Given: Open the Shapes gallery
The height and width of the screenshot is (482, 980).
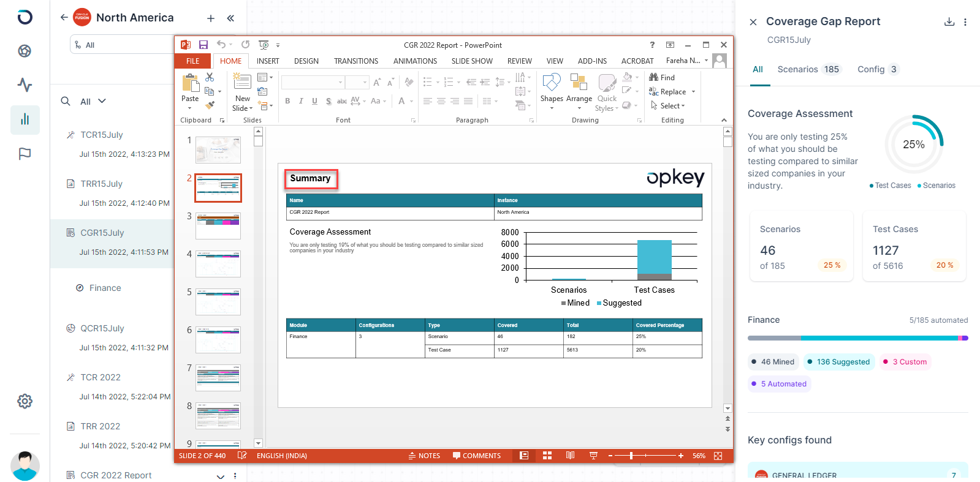Looking at the screenshot, I should (x=552, y=91).
